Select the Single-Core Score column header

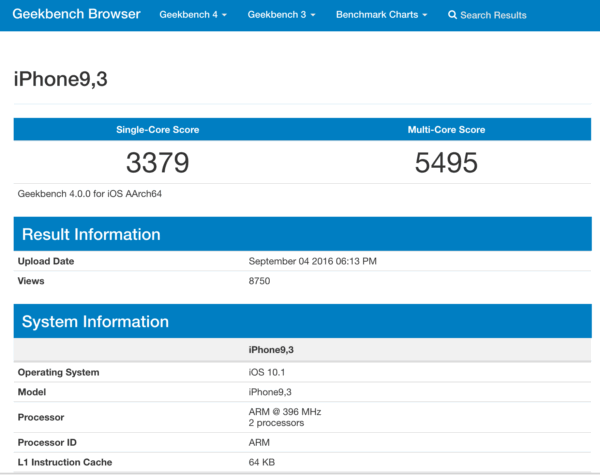(157, 129)
